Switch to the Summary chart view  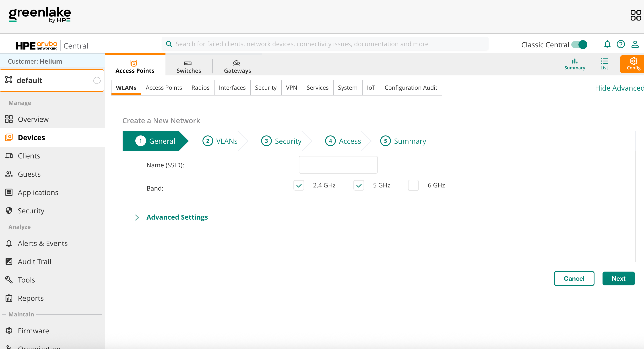(574, 64)
